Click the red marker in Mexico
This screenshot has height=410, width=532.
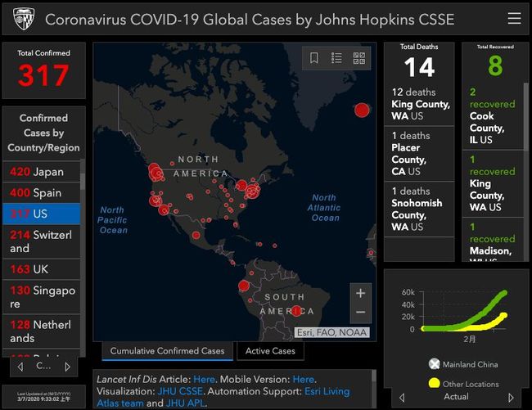(x=196, y=235)
